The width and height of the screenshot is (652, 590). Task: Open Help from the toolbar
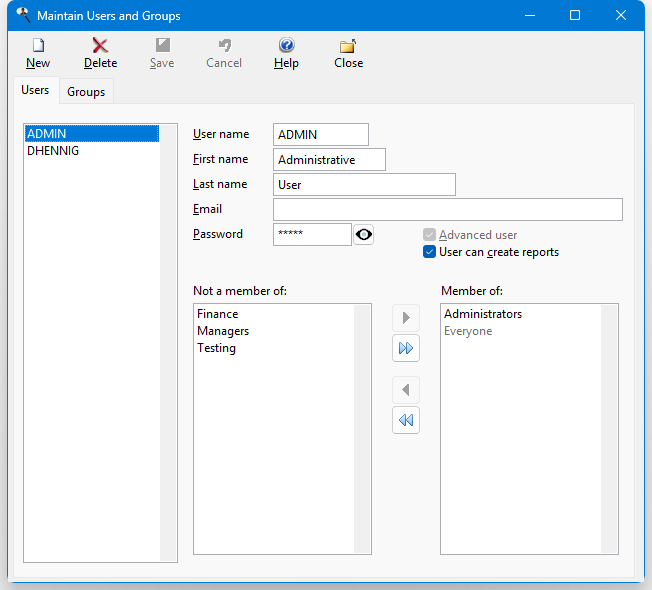286,53
